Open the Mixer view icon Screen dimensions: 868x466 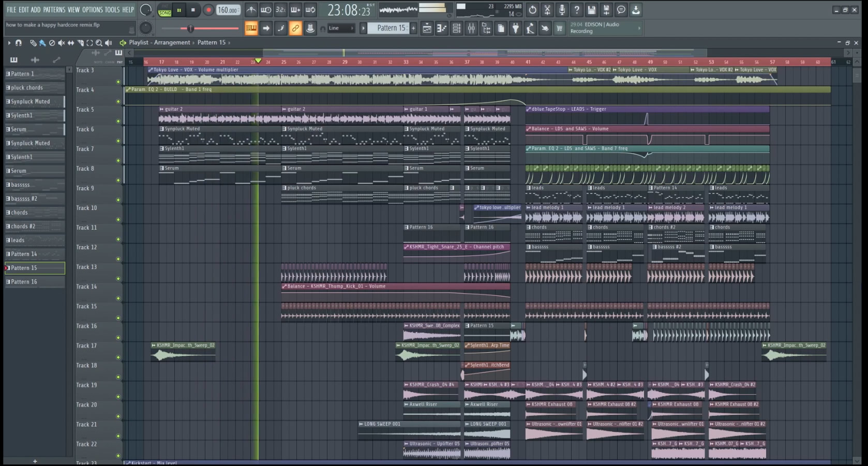point(471,28)
